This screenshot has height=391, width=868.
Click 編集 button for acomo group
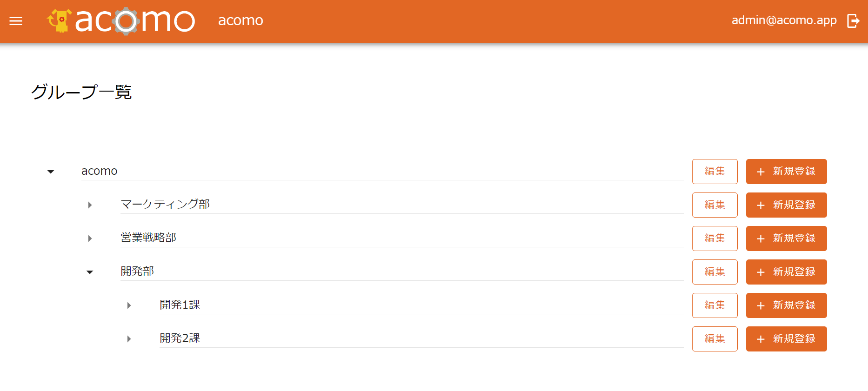click(714, 172)
